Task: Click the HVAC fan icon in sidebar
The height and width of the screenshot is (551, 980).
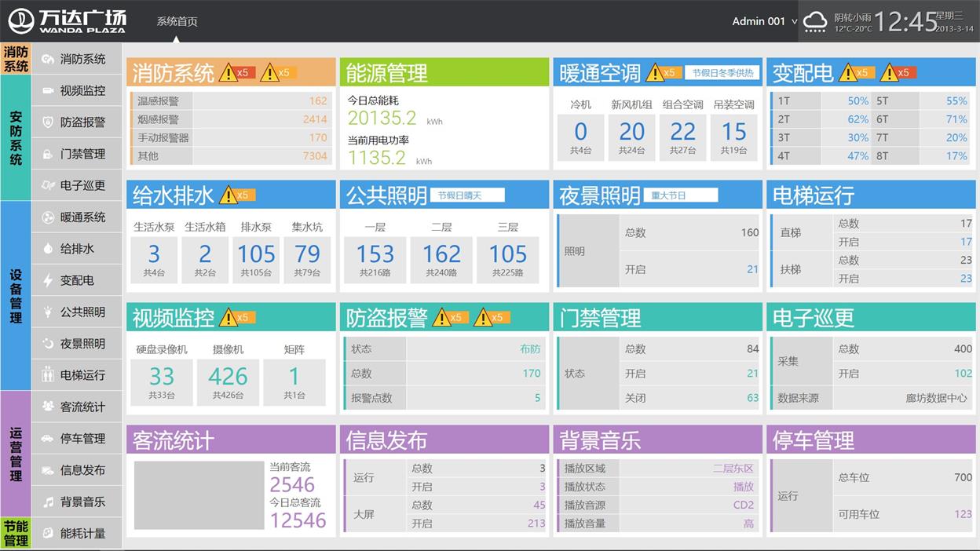Action: pyautogui.click(x=48, y=217)
